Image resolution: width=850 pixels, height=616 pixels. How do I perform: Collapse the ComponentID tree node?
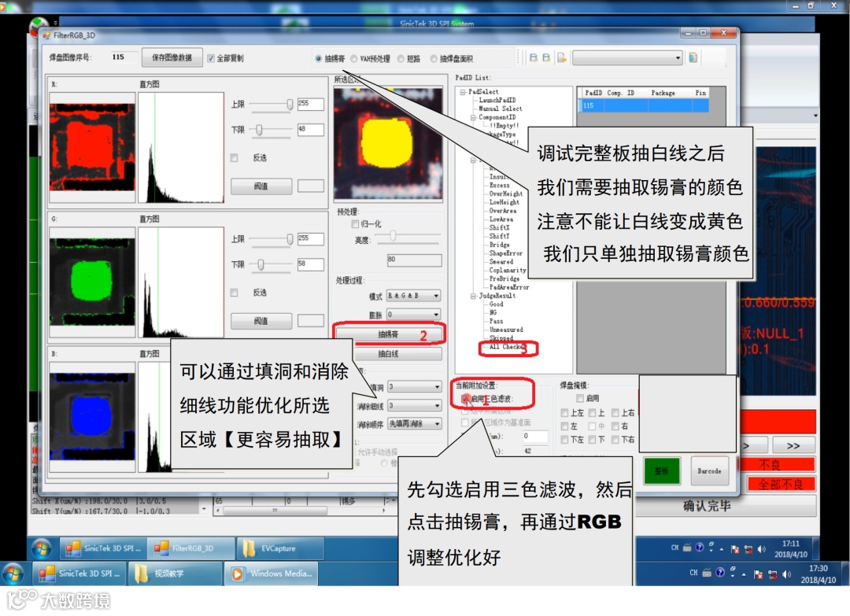click(473, 117)
